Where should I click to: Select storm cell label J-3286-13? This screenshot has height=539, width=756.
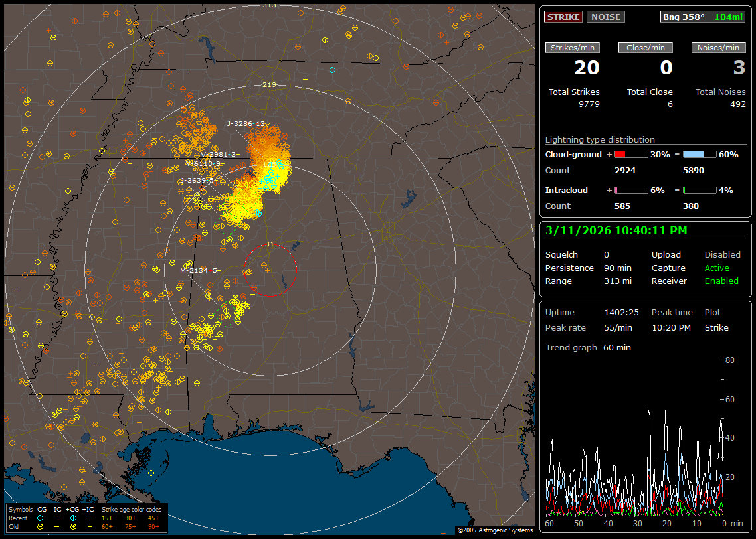click(246, 124)
